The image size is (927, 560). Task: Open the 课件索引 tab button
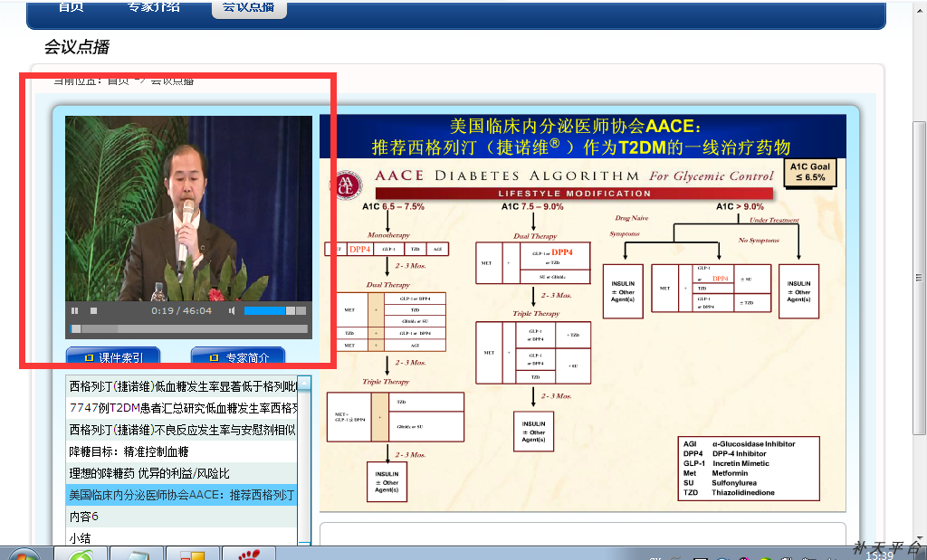pos(113,356)
